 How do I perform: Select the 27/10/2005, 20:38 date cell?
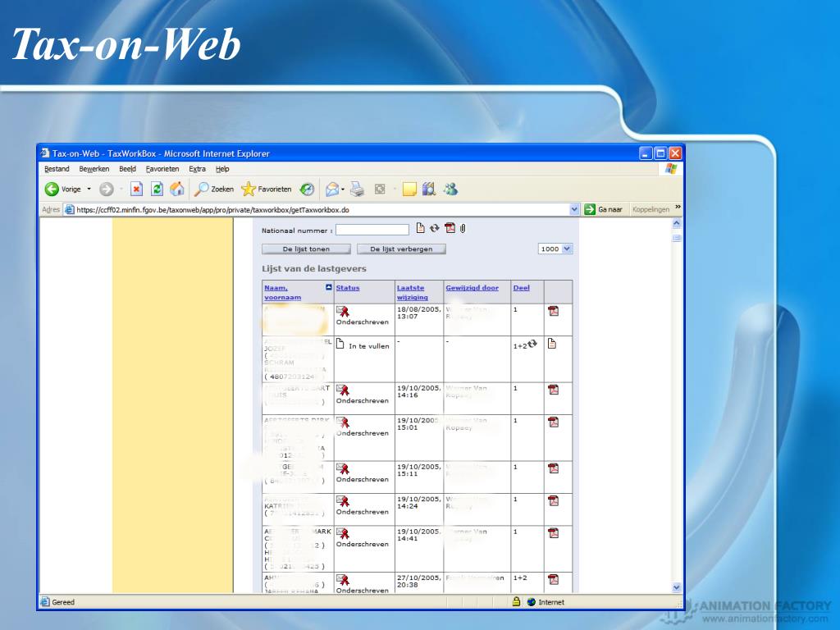coord(419,582)
